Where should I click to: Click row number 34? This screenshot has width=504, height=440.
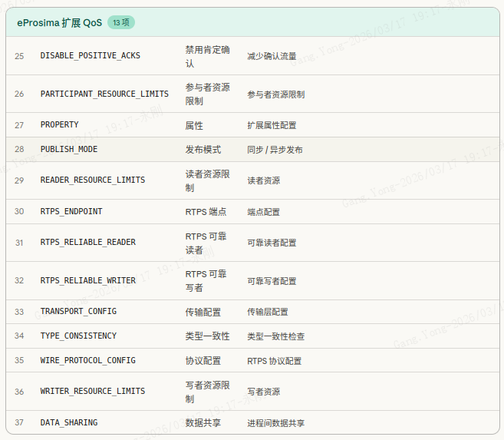[x=19, y=336]
